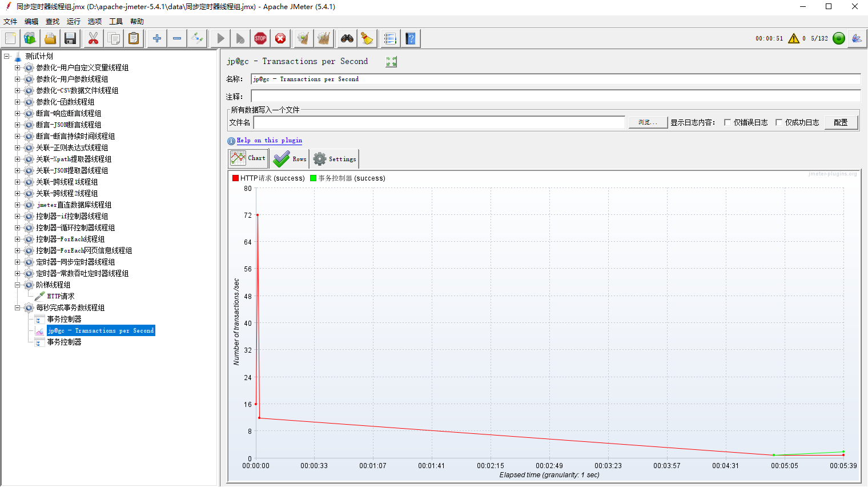The height and width of the screenshot is (487, 868).
Task: Open the 查找 menu
Action: (x=53, y=22)
